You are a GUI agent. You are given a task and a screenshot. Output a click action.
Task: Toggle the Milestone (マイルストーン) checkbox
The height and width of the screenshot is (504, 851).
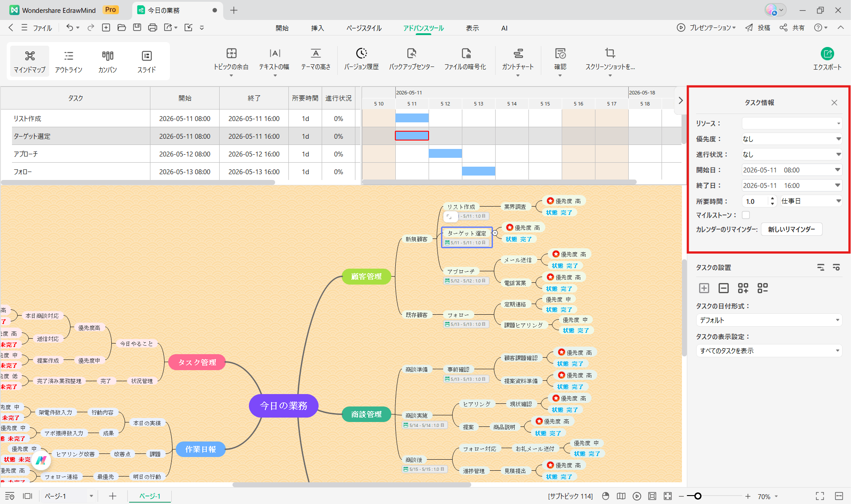[x=746, y=215]
